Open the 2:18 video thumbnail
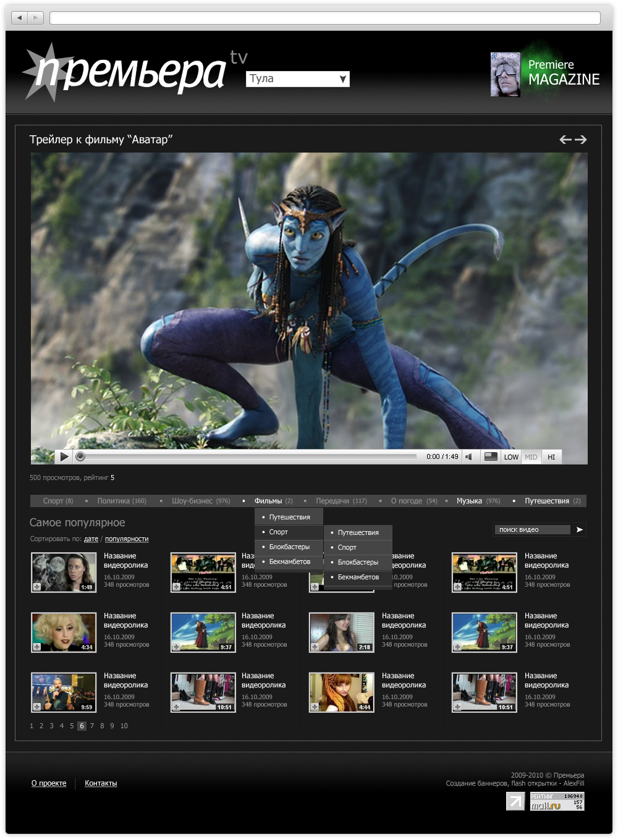 (x=341, y=632)
